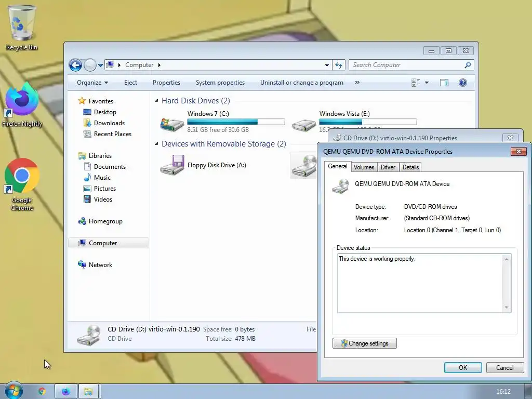Open view options dropdown arrow
This screenshot has width=532, height=399.
click(x=427, y=83)
